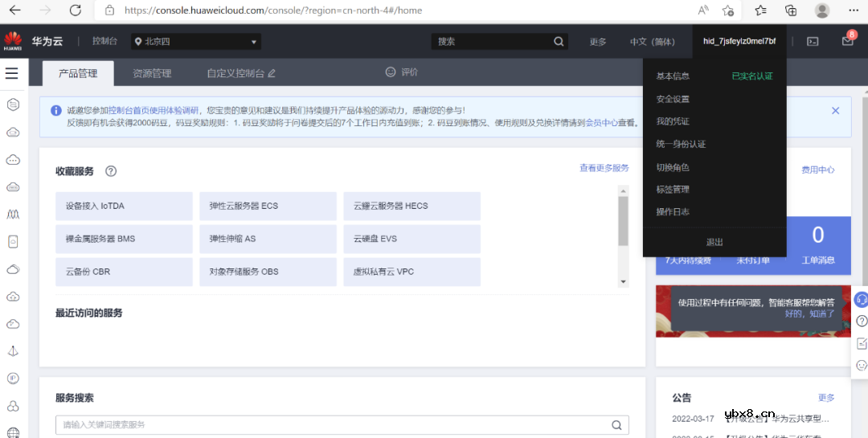The image size is (868, 438).
Task: Click the service search magnifier icon
Action: pos(616,425)
